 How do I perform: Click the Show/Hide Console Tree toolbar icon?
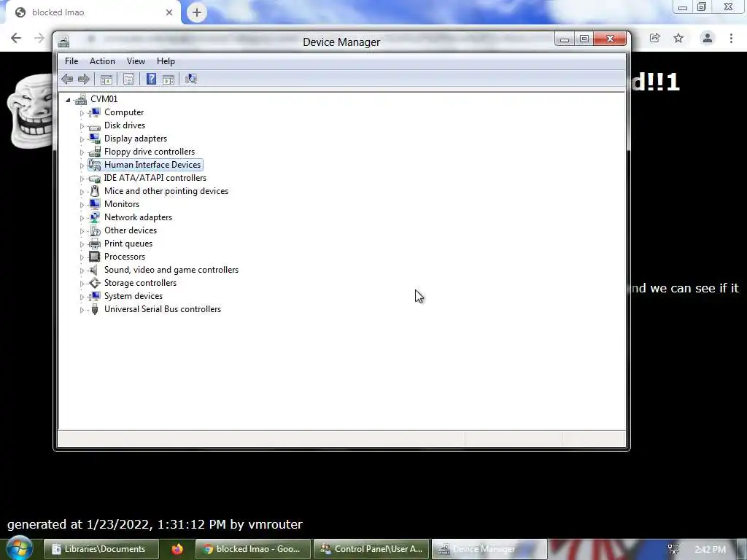107,79
